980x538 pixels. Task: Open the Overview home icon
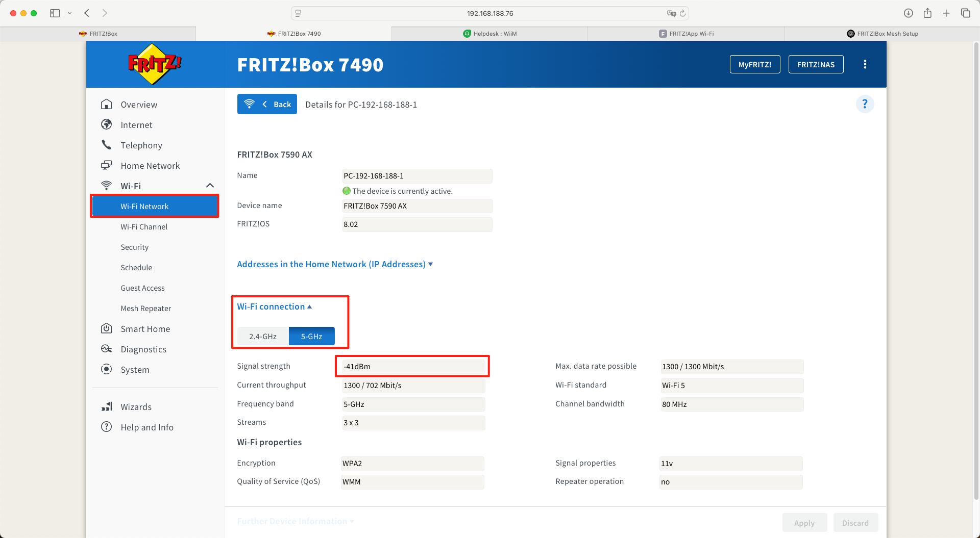(106, 104)
